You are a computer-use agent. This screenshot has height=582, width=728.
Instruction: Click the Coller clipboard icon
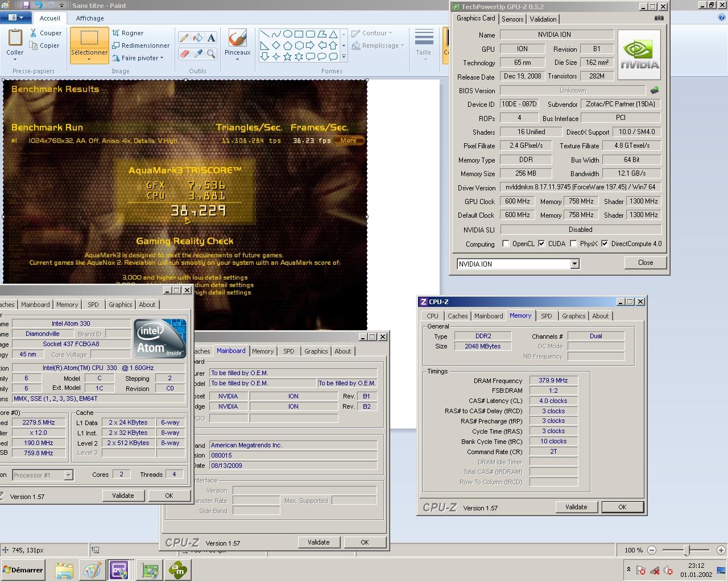coord(15,38)
